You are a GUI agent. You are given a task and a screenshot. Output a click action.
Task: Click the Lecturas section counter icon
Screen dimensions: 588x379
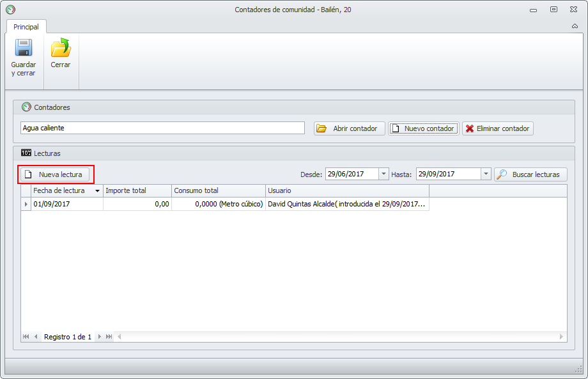pyautogui.click(x=26, y=153)
